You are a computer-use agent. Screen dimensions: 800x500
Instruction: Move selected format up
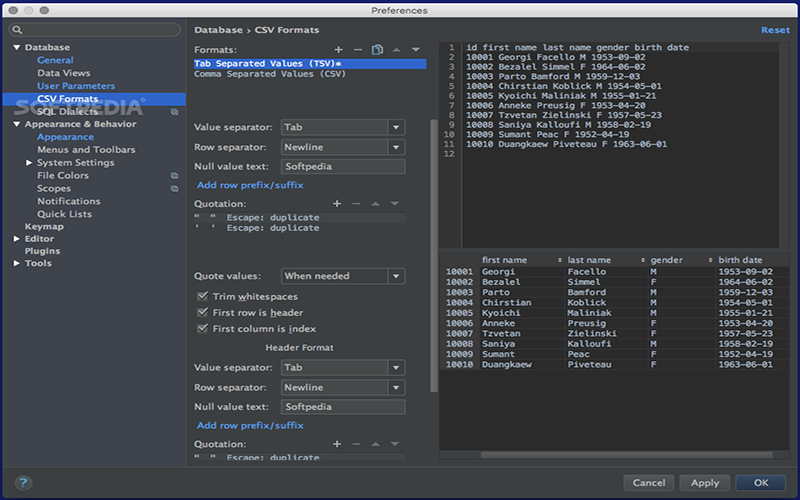(x=396, y=49)
